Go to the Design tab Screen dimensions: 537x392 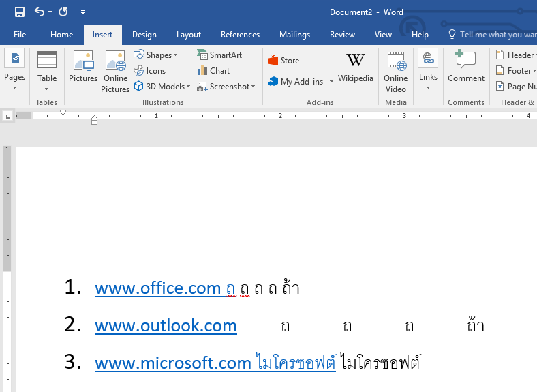click(144, 35)
